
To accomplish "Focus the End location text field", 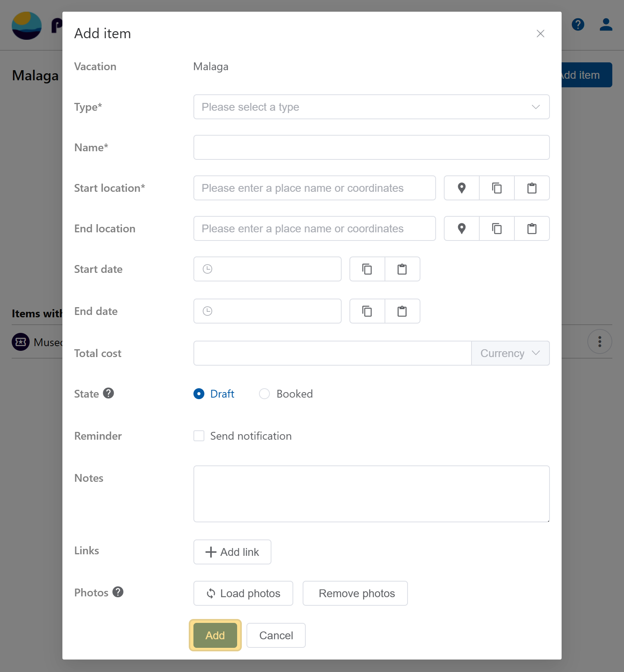I will click(314, 228).
